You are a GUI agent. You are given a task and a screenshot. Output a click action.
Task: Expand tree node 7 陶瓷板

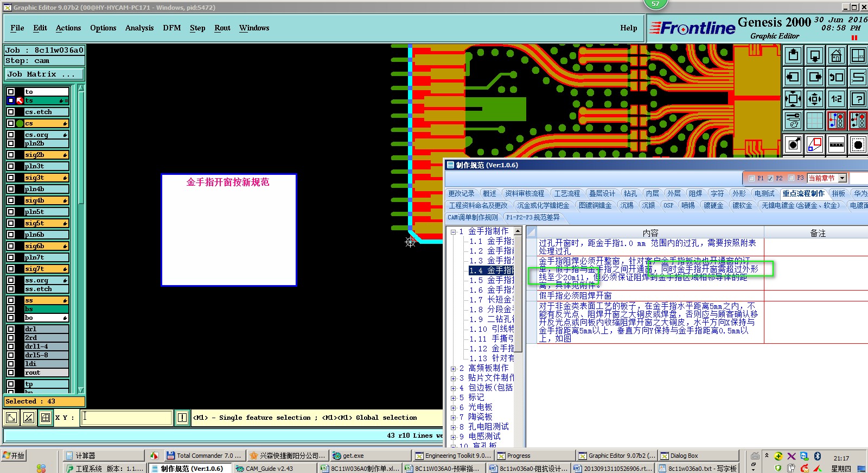click(x=453, y=418)
